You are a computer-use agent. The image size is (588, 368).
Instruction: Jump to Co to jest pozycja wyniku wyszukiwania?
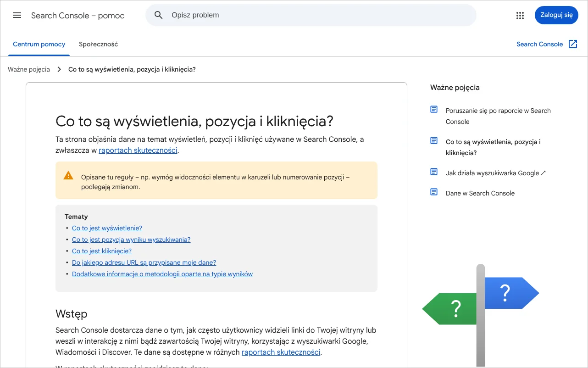[131, 240]
